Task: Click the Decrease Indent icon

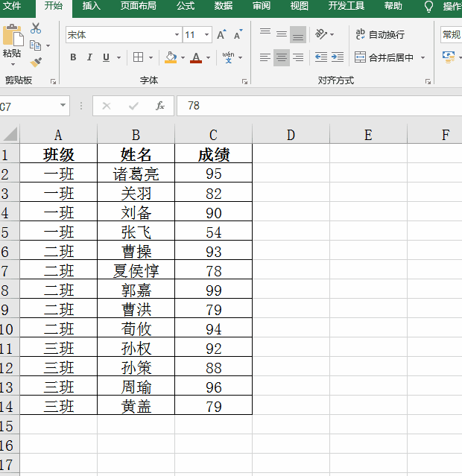Action: [320, 57]
